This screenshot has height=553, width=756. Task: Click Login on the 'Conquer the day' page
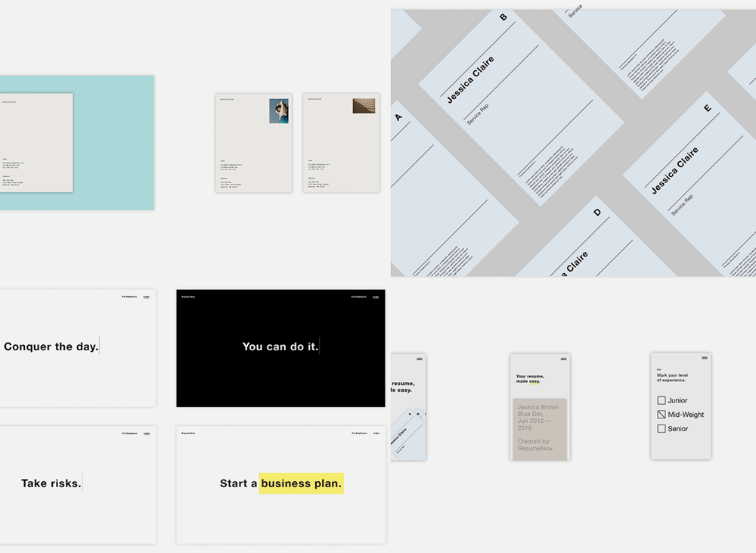(x=147, y=297)
